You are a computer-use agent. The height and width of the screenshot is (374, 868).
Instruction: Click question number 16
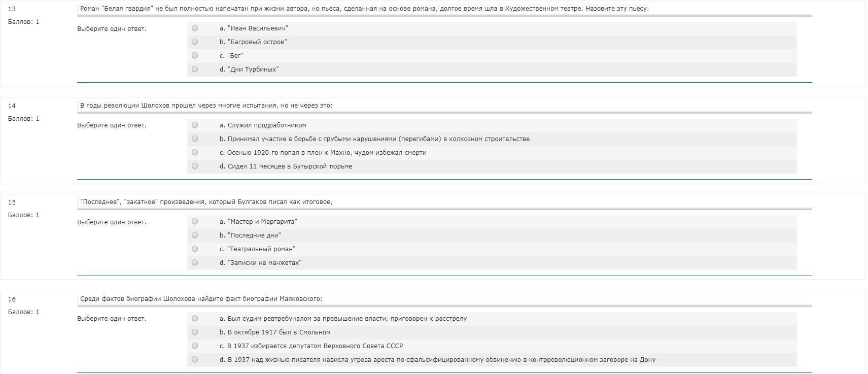click(12, 299)
